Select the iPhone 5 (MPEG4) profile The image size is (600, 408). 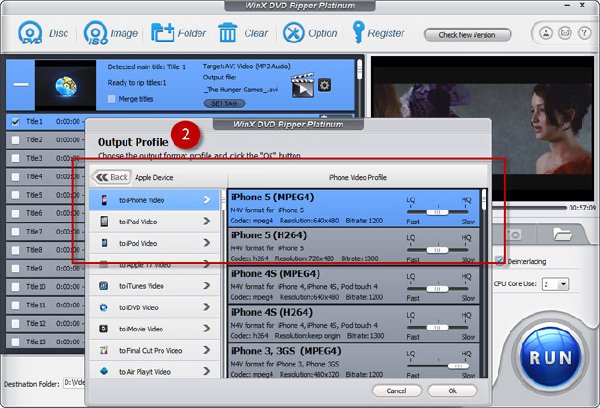pos(354,208)
